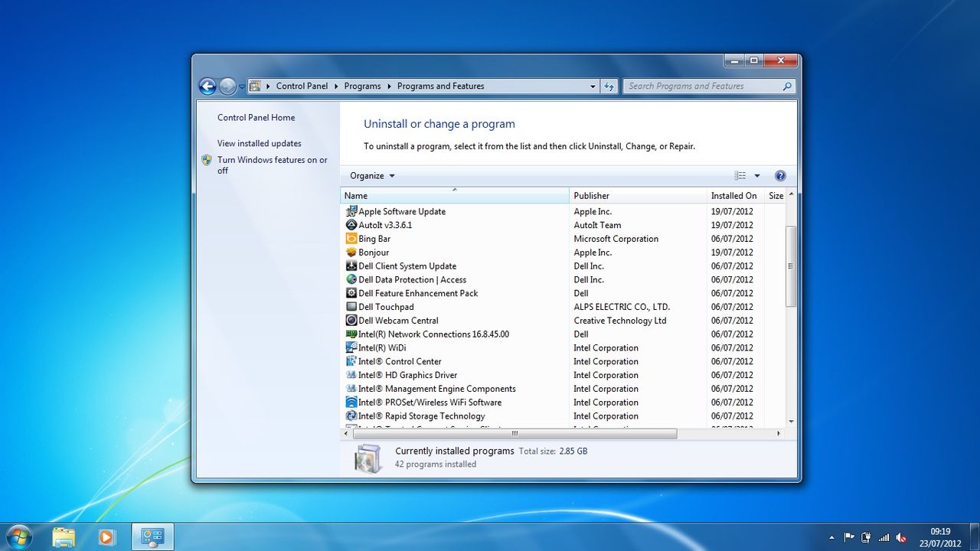Open the help question mark button
The width and height of the screenshot is (980, 551).
pyautogui.click(x=780, y=176)
